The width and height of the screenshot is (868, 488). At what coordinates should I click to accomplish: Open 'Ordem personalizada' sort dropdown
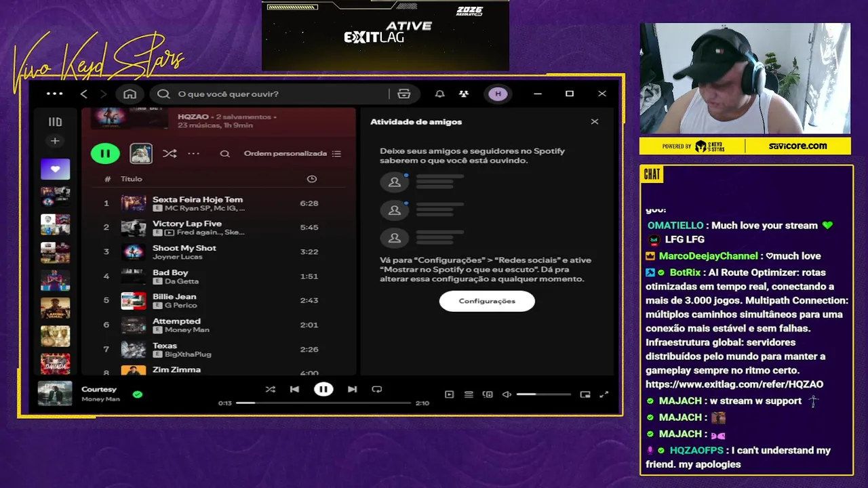(x=292, y=154)
